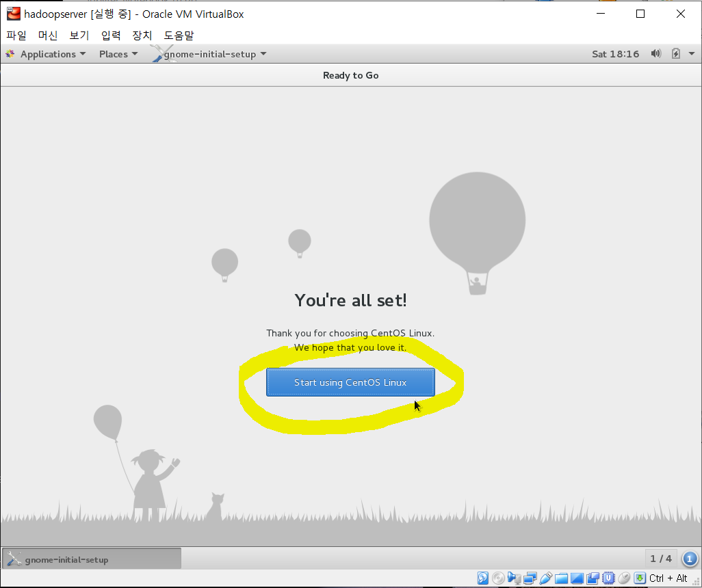Screen dimensions: 702x588
Task: Click the VirtualBox icon in the title bar
Action: coord(14,14)
